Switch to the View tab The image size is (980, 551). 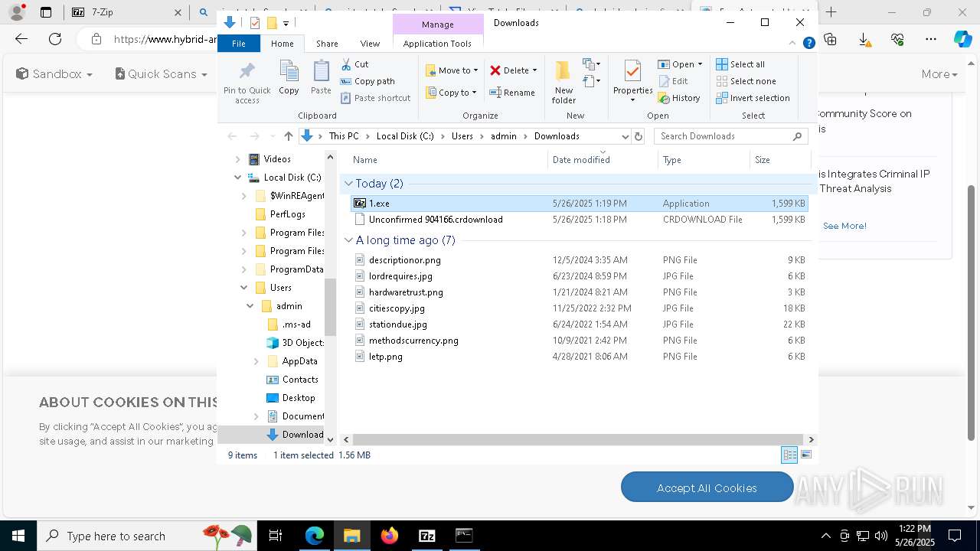pyautogui.click(x=370, y=44)
